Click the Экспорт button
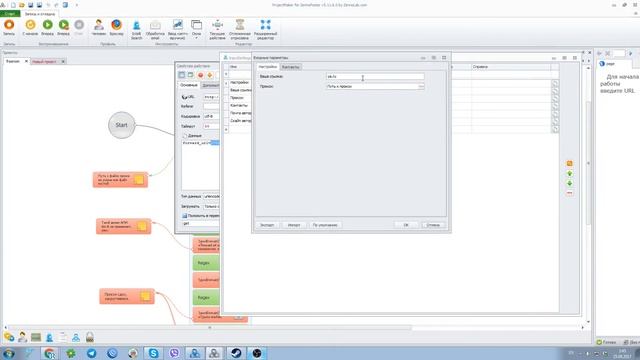Image resolution: width=640 pixels, height=360 pixels. pos(267,225)
